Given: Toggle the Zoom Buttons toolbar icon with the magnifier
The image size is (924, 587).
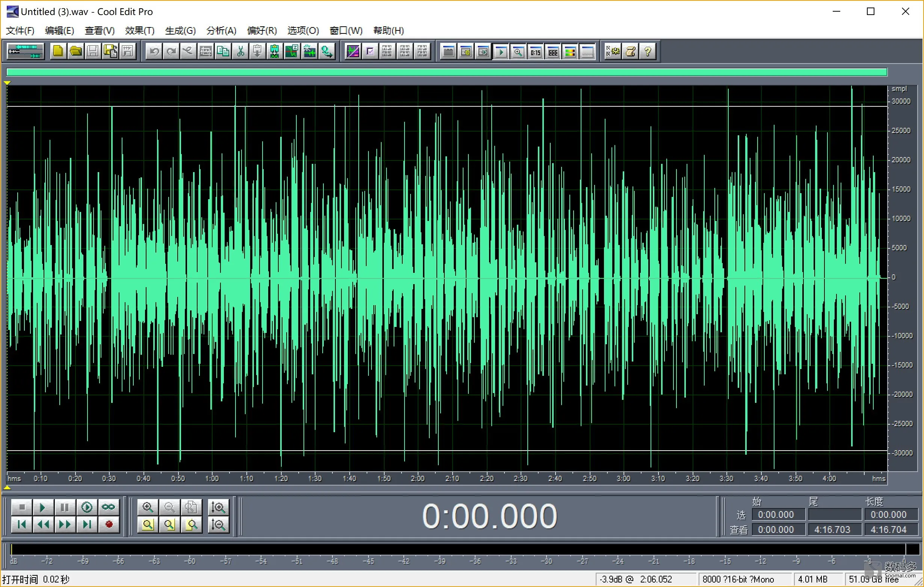Looking at the screenshot, I should click(518, 51).
